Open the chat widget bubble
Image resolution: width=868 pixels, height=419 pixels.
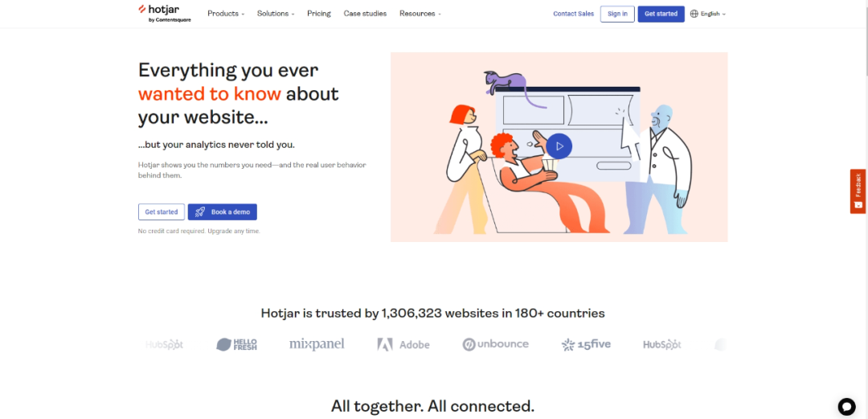[x=846, y=406]
